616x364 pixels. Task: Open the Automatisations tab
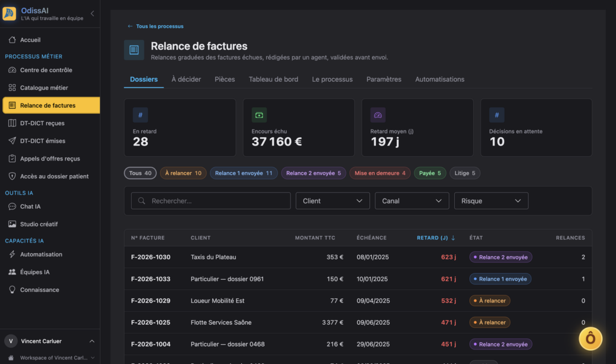440,79
